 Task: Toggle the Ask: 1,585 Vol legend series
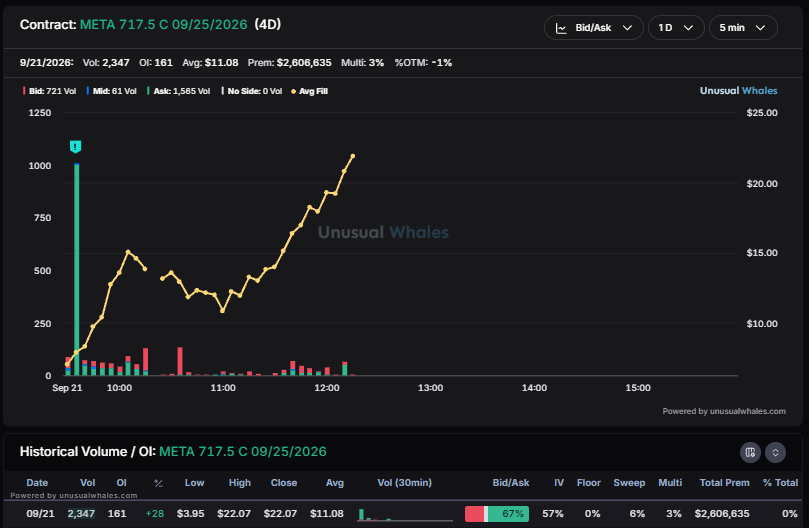point(179,91)
